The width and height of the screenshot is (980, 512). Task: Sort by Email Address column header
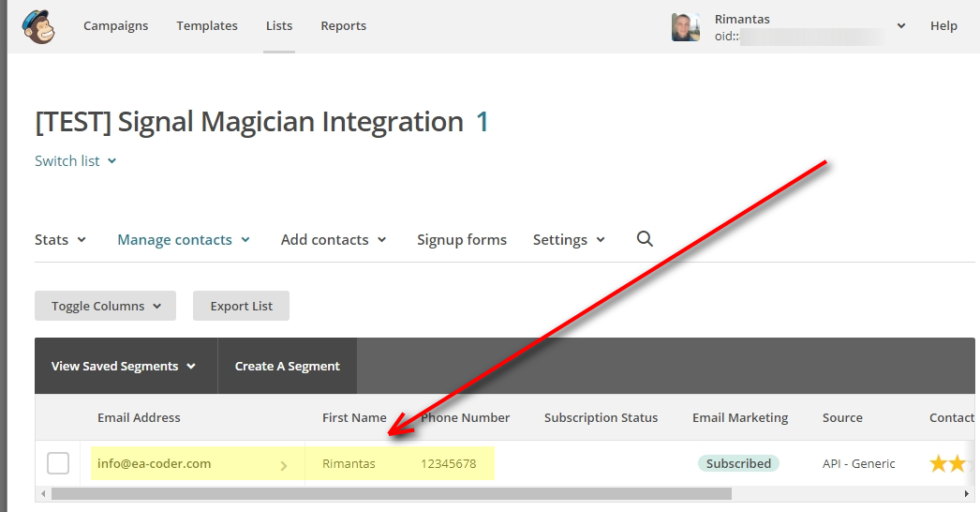point(139,417)
